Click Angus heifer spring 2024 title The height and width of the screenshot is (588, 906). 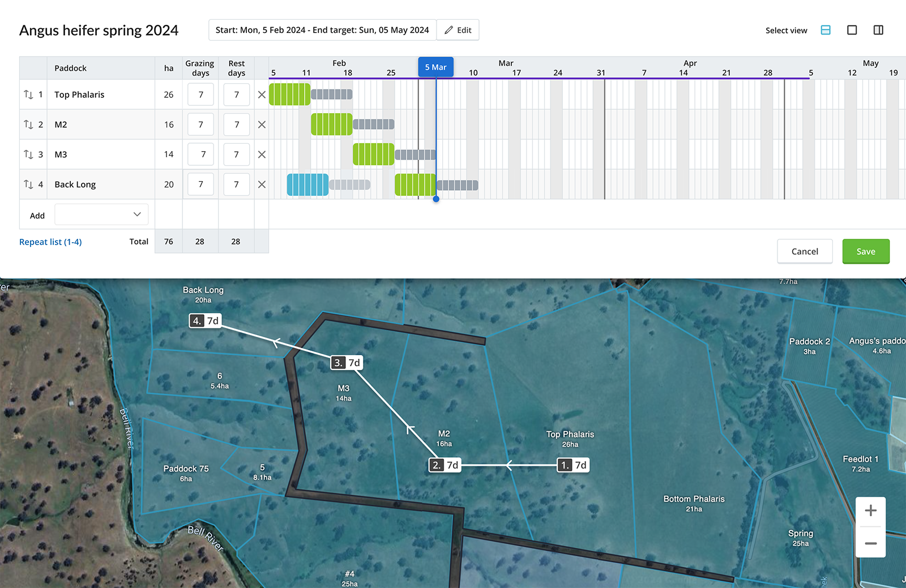pos(99,30)
